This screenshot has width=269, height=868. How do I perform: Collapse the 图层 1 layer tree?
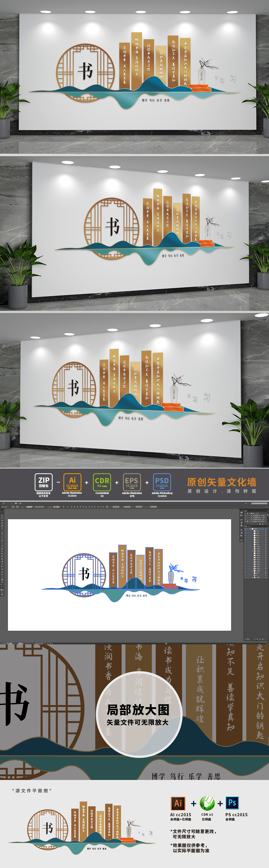pos(250,529)
